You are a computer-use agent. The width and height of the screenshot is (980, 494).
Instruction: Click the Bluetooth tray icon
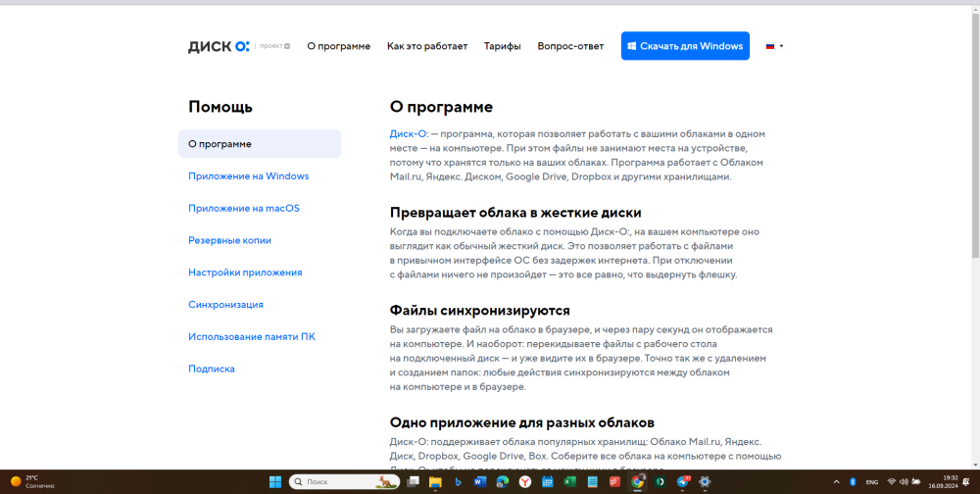(852, 482)
